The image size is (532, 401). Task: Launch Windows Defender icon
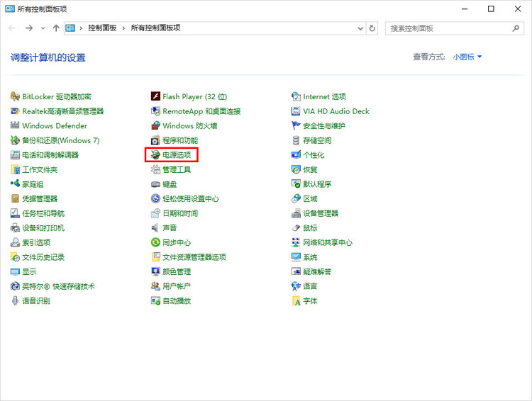(15, 126)
